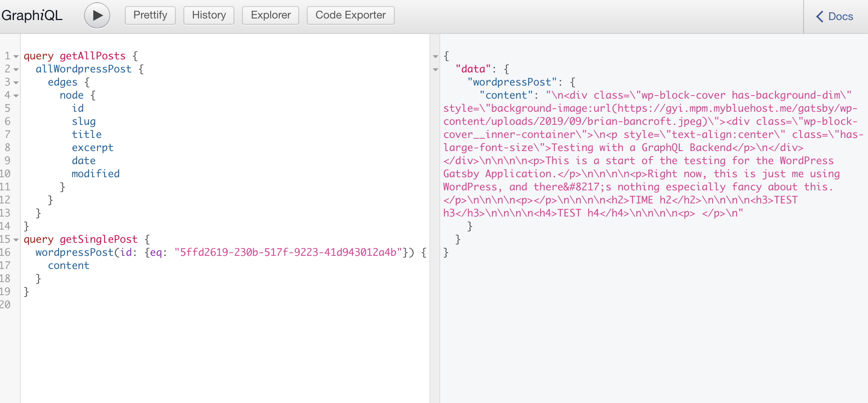Image resolution: width=868 pixels, height=403 pixels.
Task: Open the Docs sidebar
Action: pyautogui.click(x=835, y=17)
